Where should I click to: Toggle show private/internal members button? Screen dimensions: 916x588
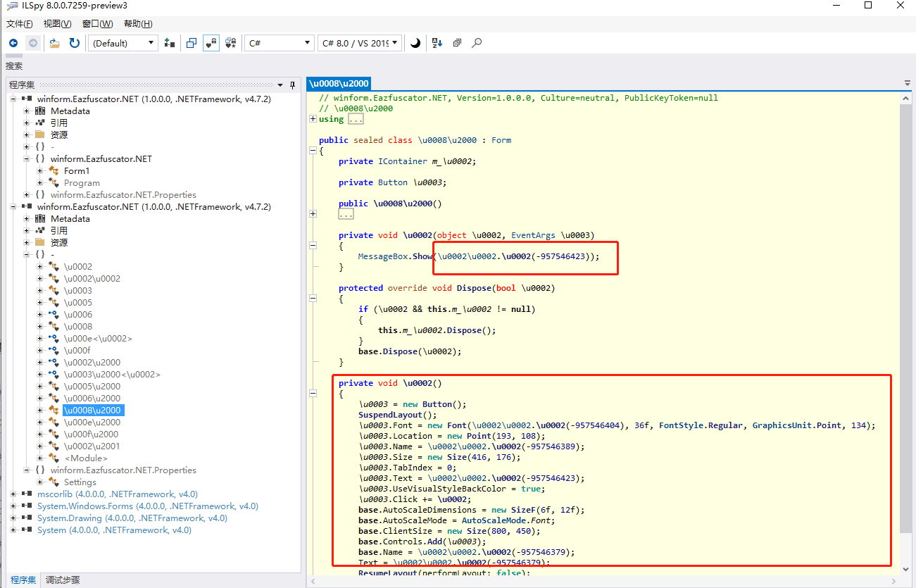(211, 43)
